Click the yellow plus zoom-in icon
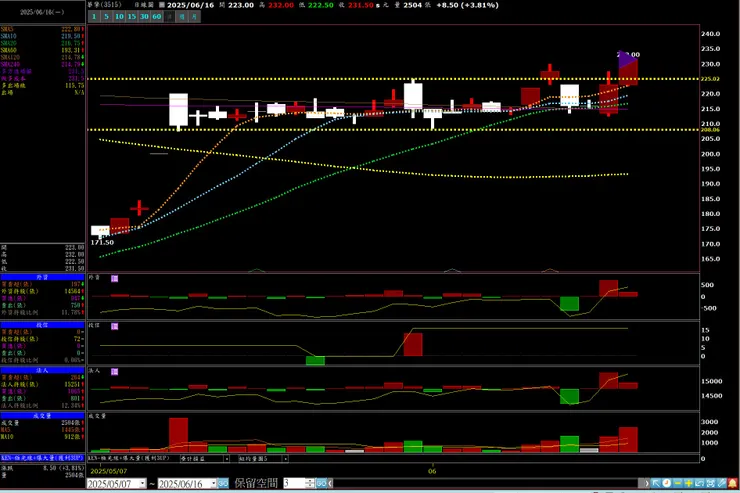Image resolution: width=740 pixels, height=493 pixels. (x=689, y=483)
